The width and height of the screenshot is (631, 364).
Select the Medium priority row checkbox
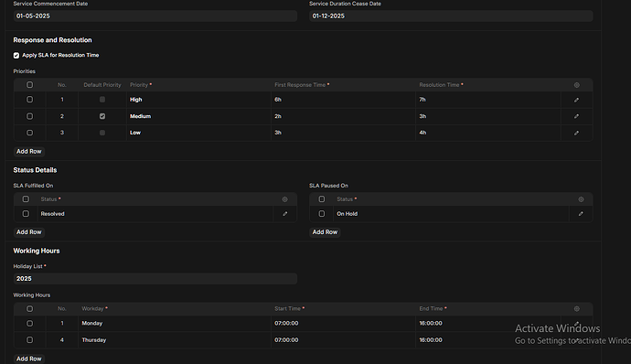[x=30, y=116]
